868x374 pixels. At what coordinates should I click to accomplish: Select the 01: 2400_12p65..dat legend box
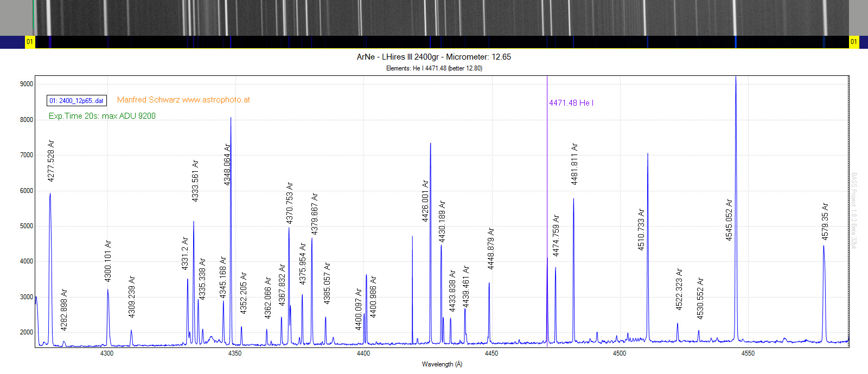pyautogui.click(x=76, y=101)
